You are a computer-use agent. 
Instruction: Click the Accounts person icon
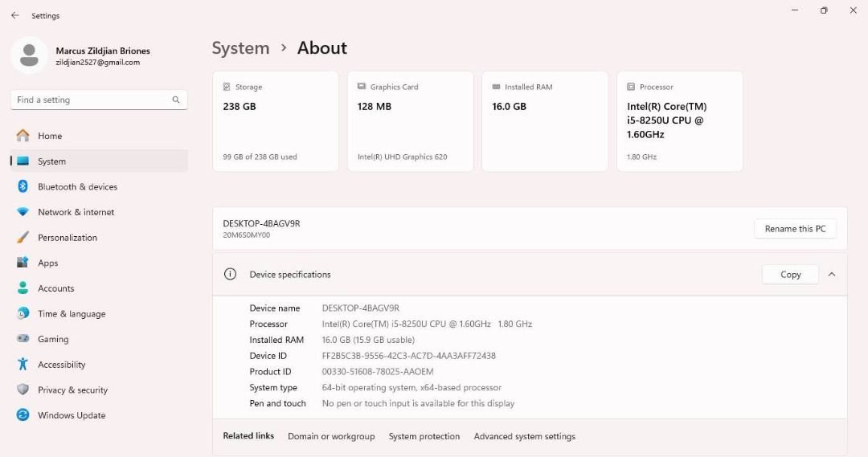pyautogui.click(x=23, y=288)
